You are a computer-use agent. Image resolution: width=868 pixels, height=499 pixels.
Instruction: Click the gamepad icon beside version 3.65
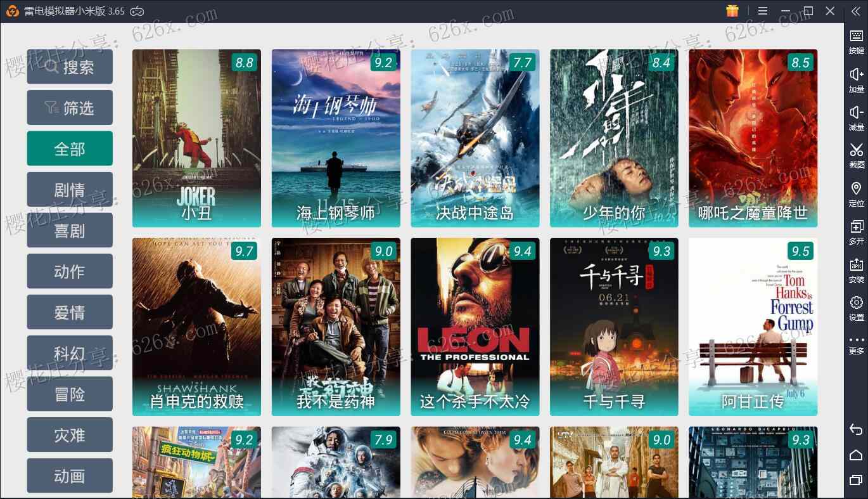click(137, 11)
